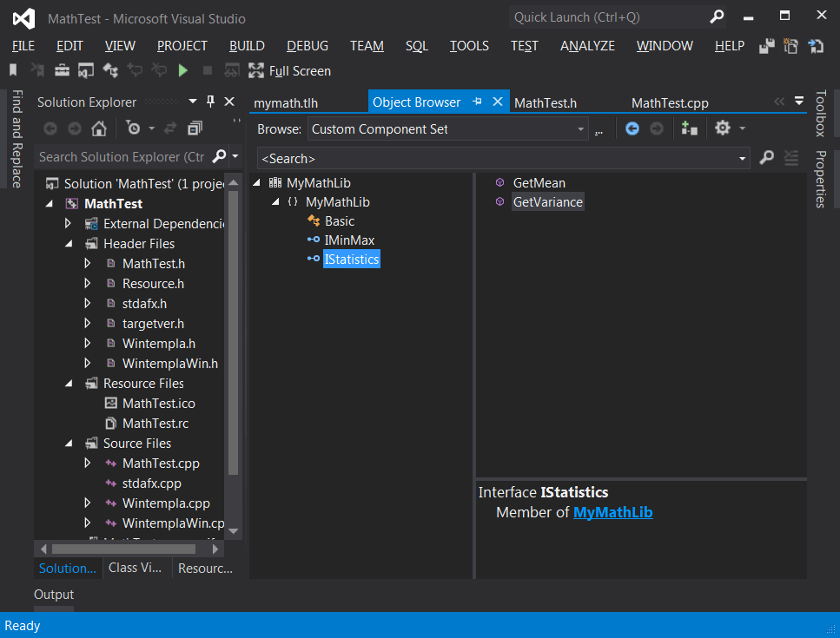Follow the MyMathLib link in description pane
This screenshot has width=840, height=638.
coord(613,512)
